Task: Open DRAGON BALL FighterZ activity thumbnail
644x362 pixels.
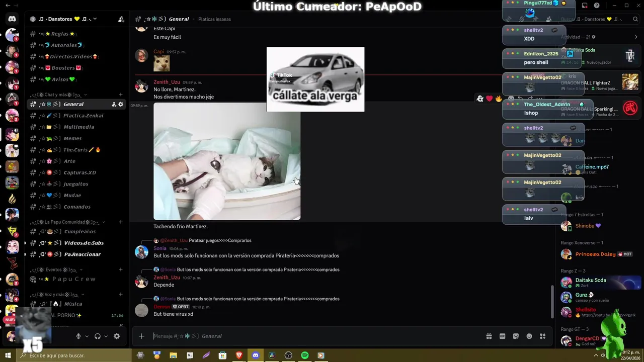Action: 630,82
